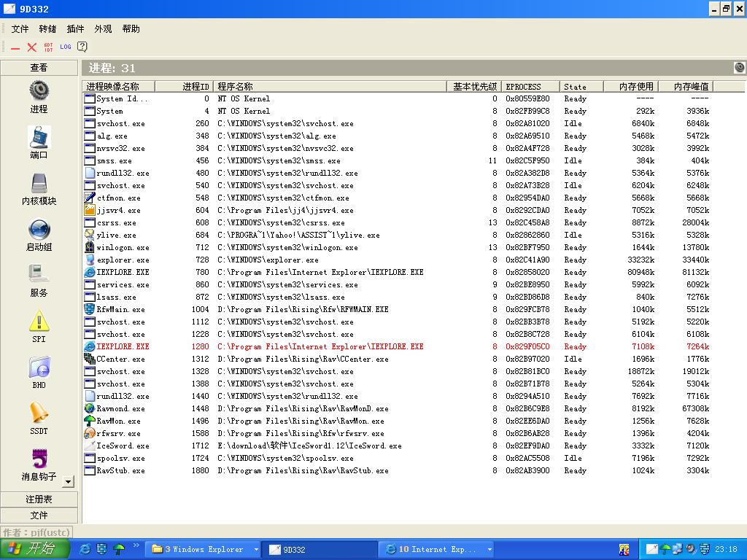
Task: Open the 帮助 menu
Action: (131, 29)
